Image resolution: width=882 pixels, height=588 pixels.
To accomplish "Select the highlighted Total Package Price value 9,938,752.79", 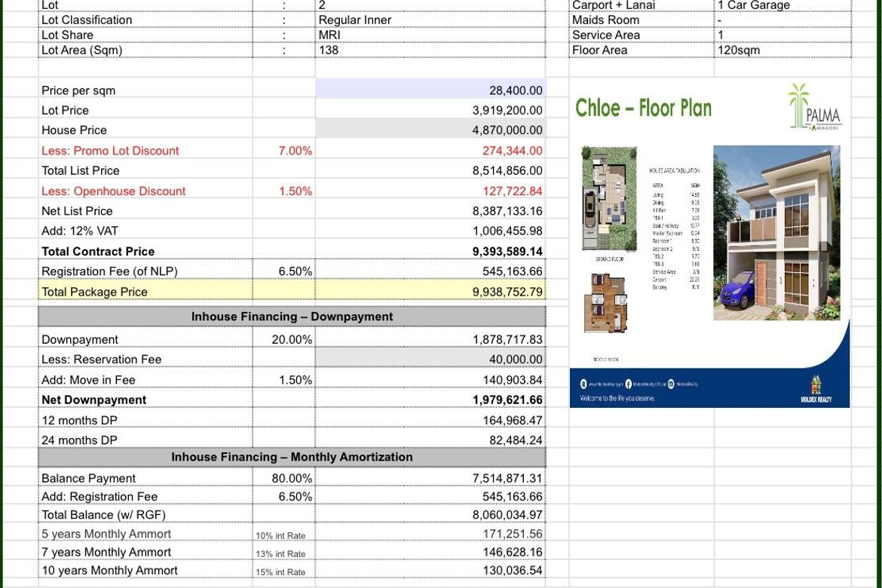I will tap(507, 292).
